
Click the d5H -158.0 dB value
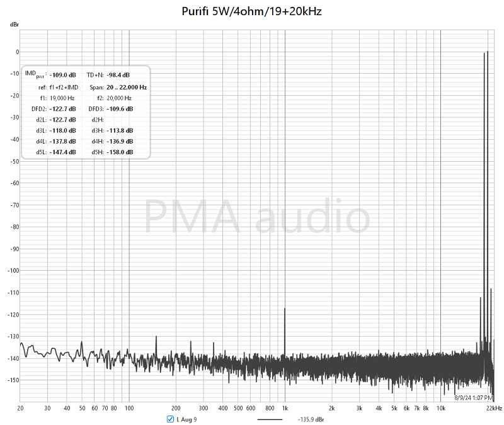click(x=120, y=152)
